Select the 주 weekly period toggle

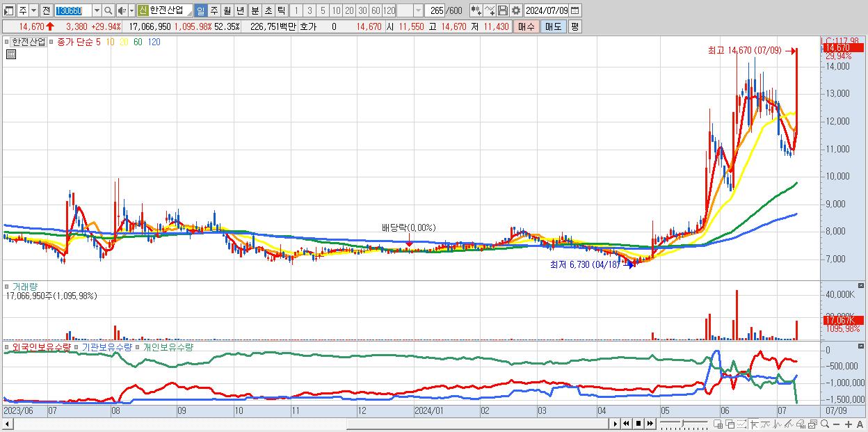[214, 10]
